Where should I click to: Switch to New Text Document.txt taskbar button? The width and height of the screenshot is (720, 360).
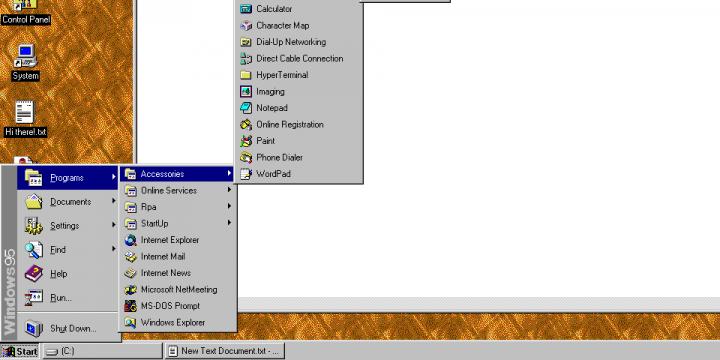click(x=225, y=351)
